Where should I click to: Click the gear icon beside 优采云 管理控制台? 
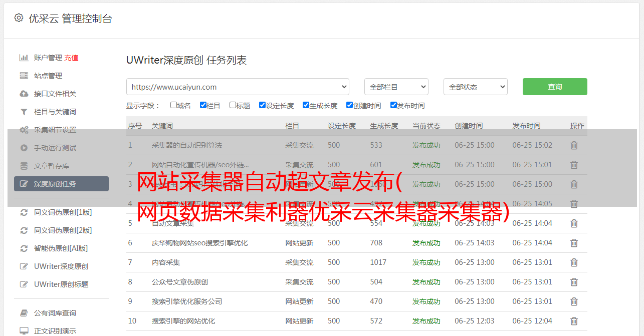point(19,18)
